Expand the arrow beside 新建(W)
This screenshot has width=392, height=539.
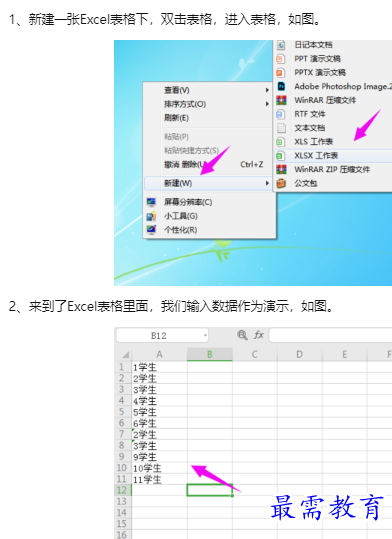pyautogui.click(x=267, y=183)
